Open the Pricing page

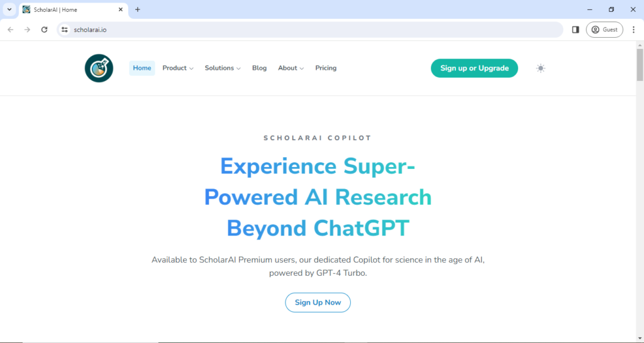pyautogui.click(x=326, y=68)
